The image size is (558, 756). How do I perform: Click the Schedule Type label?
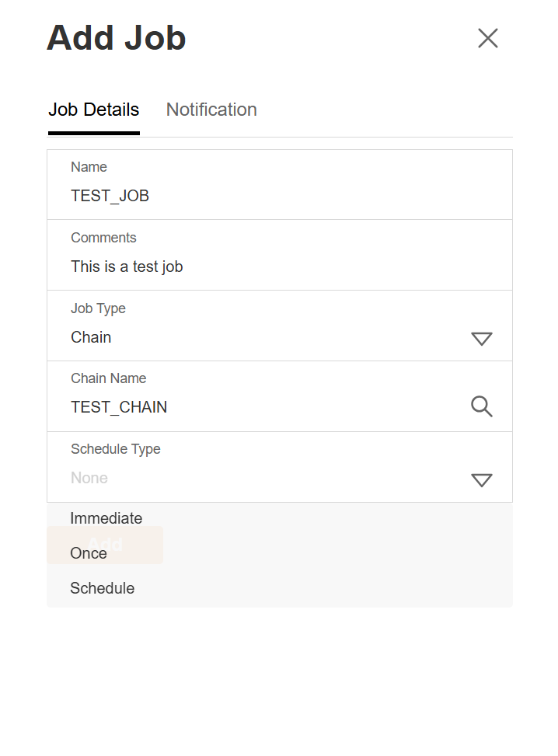(x=116, y=449)
